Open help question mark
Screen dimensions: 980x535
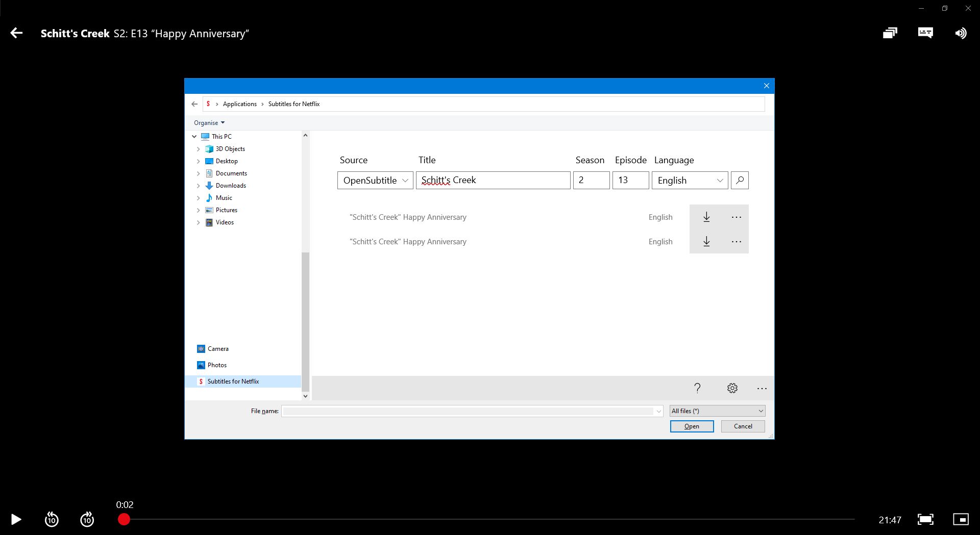(x=697, y=388)
